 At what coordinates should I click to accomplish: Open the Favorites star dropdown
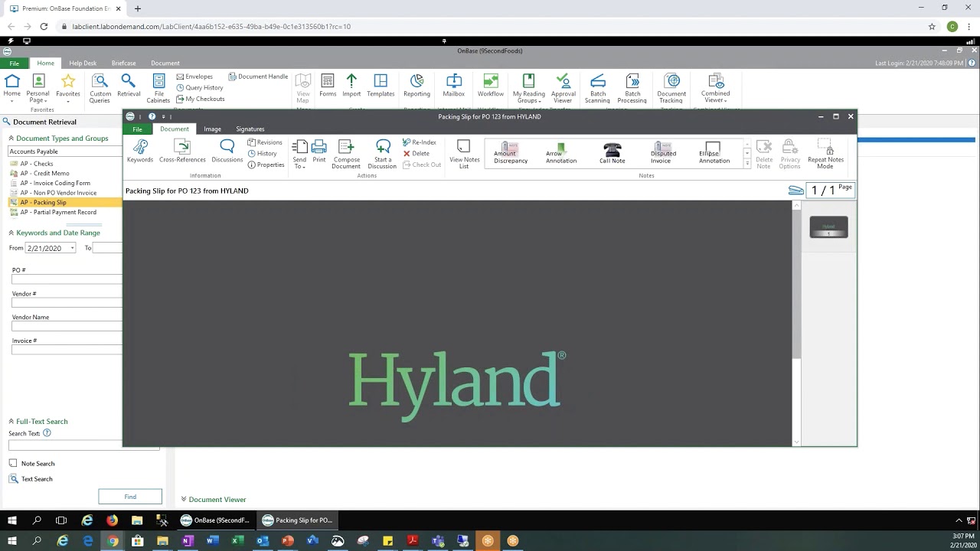coord(68,89)
